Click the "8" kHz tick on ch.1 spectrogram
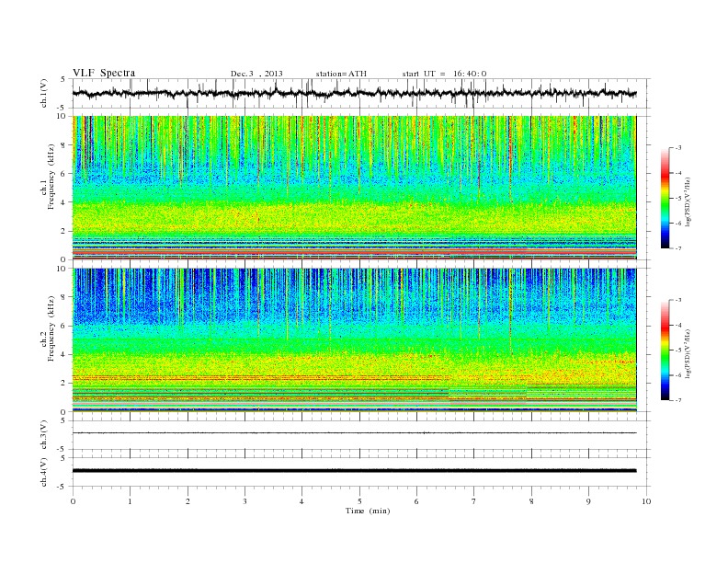 coord(64,145)
